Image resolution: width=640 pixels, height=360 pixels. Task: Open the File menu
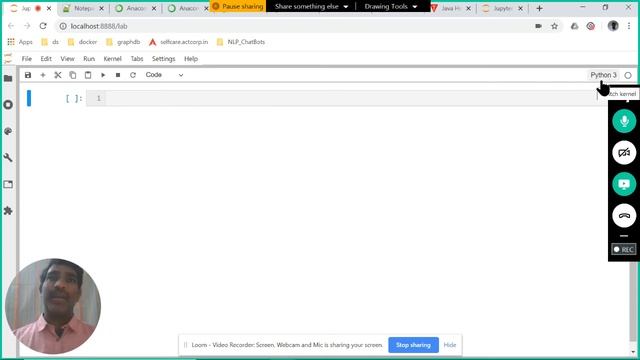[x=27, y=59]
